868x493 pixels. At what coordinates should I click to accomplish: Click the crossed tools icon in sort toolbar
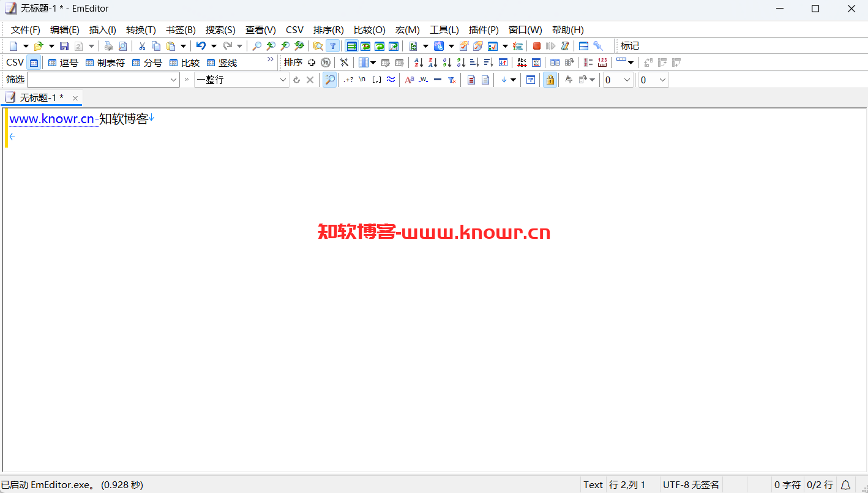[344, 62]
